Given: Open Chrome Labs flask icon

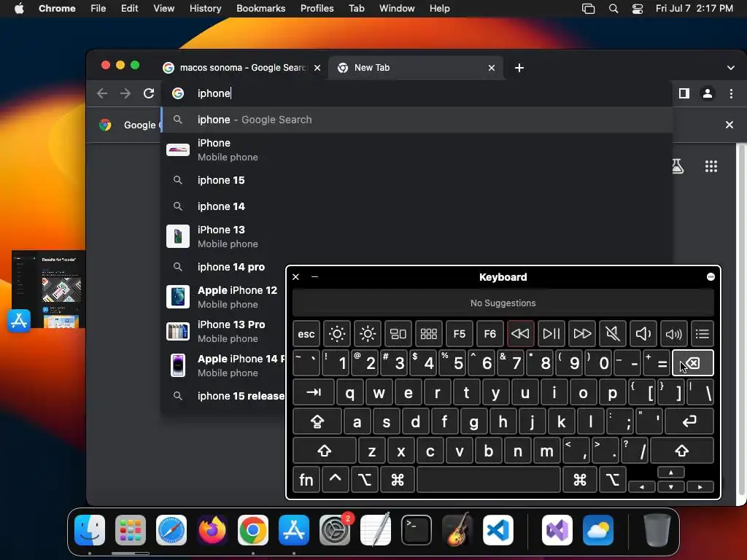Looking at the screenshot, I should [678, 166].
